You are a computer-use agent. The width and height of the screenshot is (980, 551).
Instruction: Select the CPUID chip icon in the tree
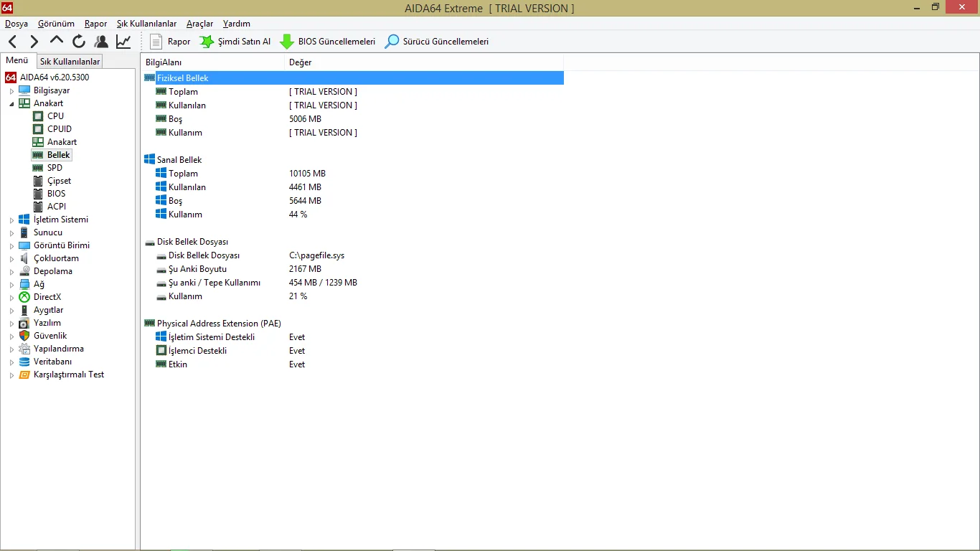39,129
